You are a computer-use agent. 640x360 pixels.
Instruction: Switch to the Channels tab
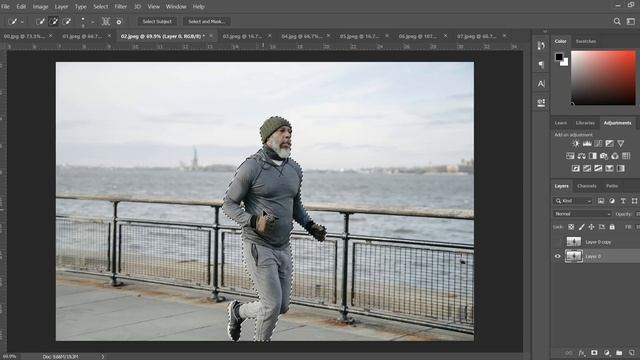tap(587, 186)
